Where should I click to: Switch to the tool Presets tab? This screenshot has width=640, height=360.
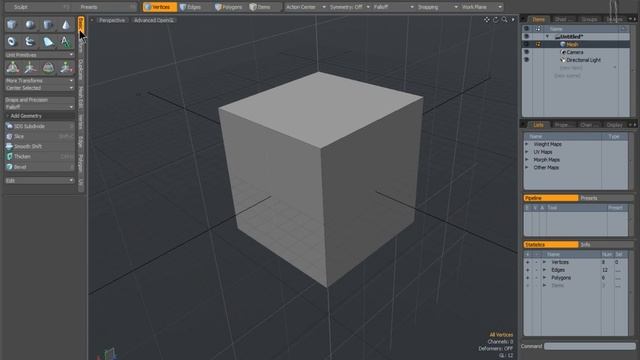(606, 198)
